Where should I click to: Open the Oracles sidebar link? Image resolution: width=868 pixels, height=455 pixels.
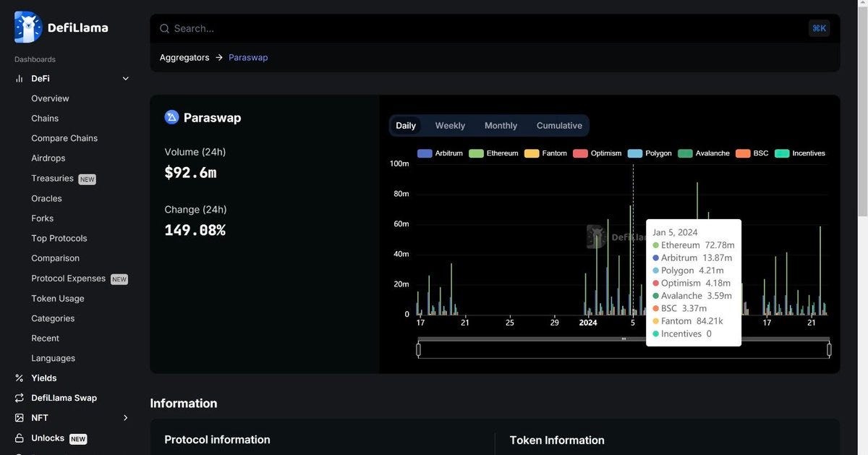click(46, 198)
